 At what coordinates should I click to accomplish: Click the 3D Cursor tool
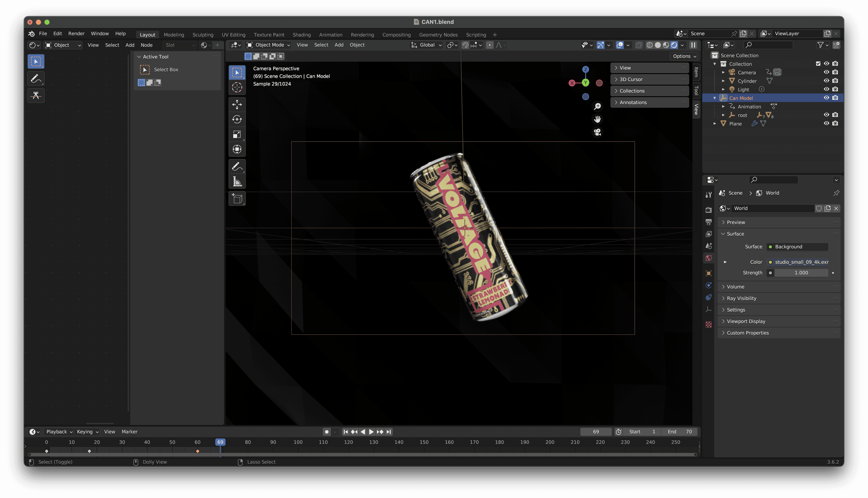click(237, 87)
